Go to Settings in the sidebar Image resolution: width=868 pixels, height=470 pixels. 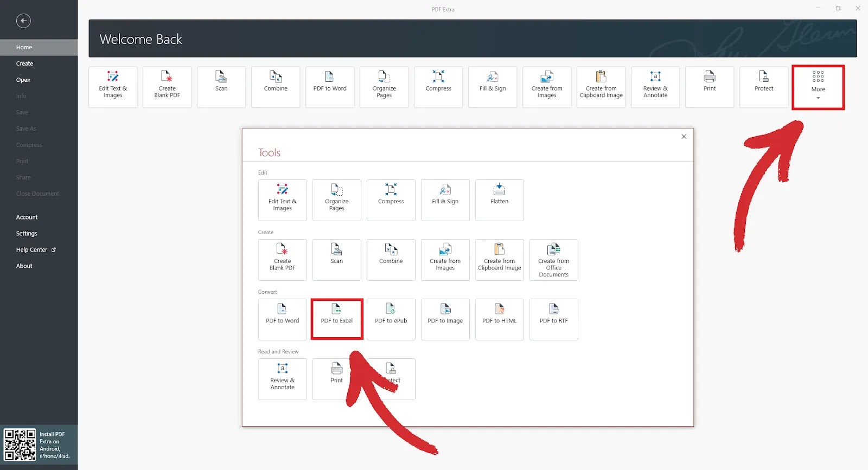coord(39,233)
